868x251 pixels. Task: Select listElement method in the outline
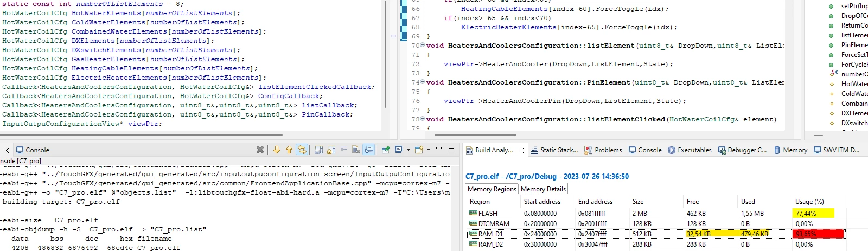854,35
